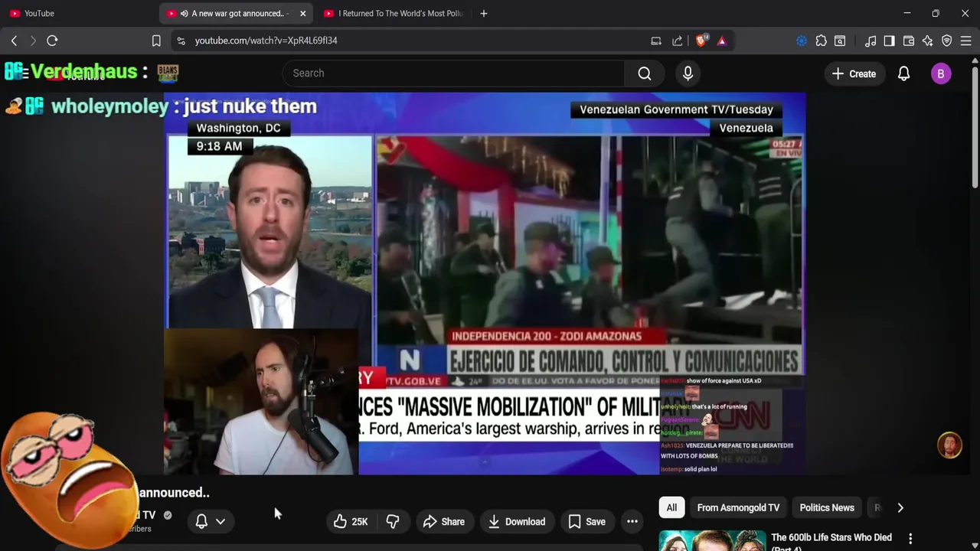Screen dimensions: 980x551
Task: Open the browser hamburger main menu
Action: point(966,41)
